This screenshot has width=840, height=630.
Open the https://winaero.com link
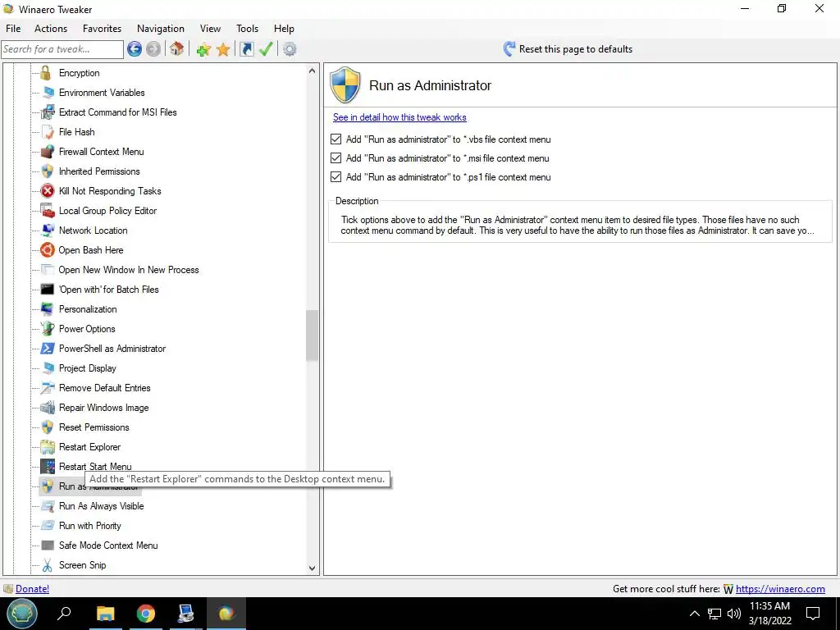coord(780,589)
